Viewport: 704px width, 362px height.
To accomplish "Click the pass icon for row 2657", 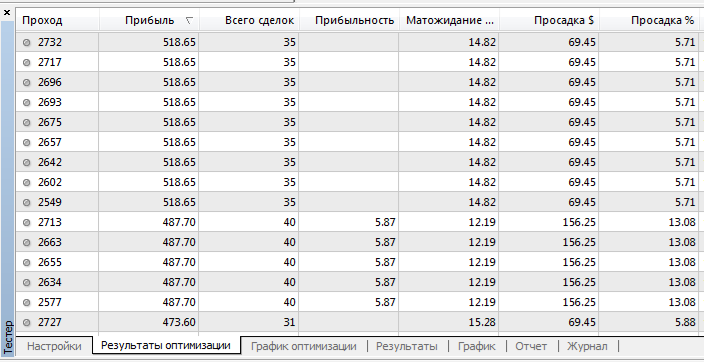I will pyautogui.click(x=26, y=142).
